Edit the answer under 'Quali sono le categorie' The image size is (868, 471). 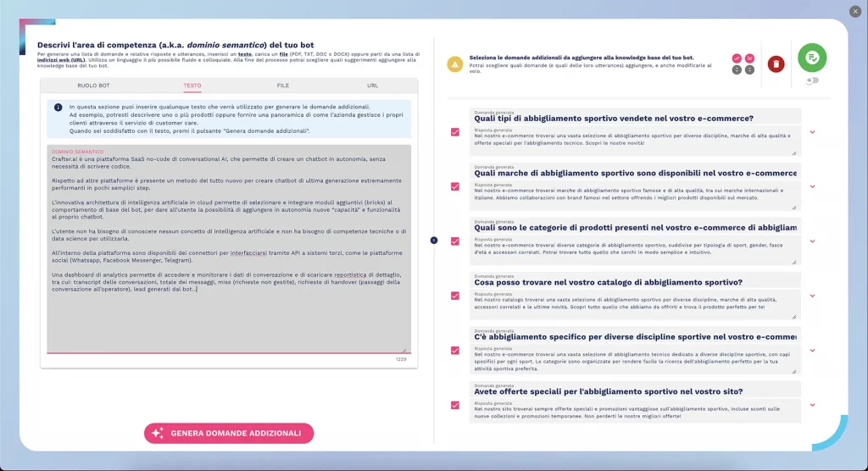pos(635,251)
